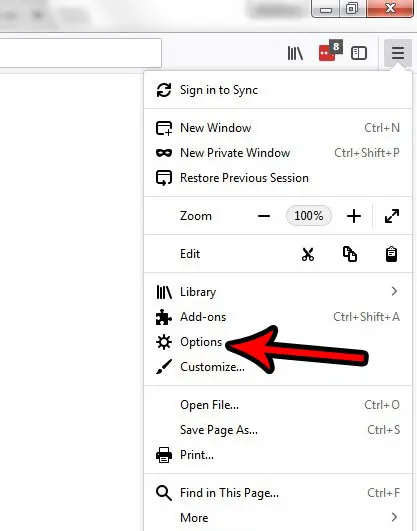Click the Ctrl+Shift+A shortcut text
This screenshot has width=417, height=531.
pyautogui.click(x=367, y=317)
